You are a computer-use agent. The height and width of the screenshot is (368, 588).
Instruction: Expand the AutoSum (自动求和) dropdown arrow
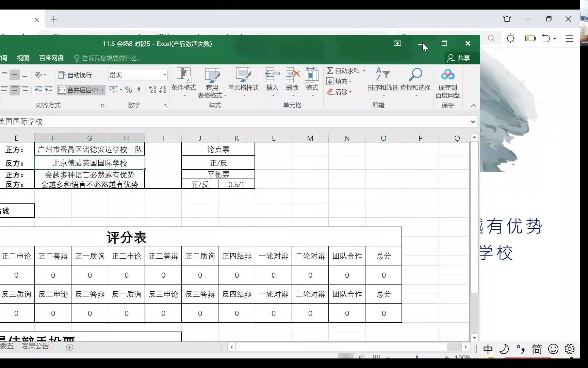click(x=364, y=71)
